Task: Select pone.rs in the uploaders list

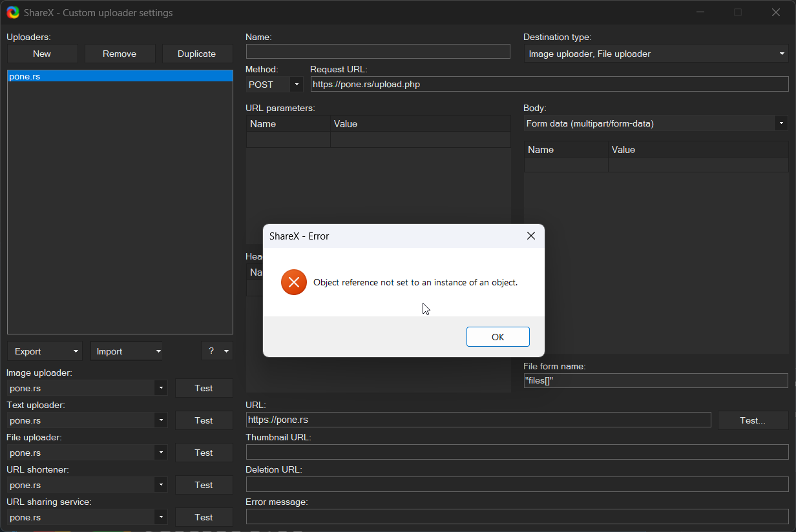Action: coord(120,76)
